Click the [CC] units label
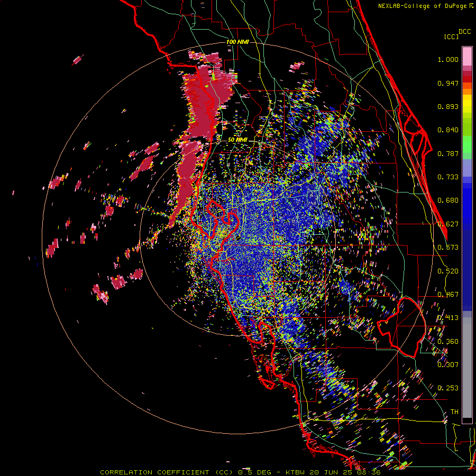476x476 pixels. pyautogui.click(x=451, y=36)
